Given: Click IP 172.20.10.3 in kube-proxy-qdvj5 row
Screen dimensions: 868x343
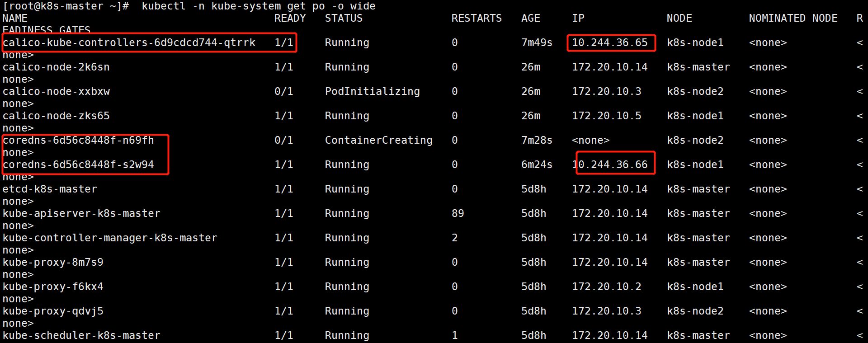Looking at the screenshot, I should (x=606, y=311).
